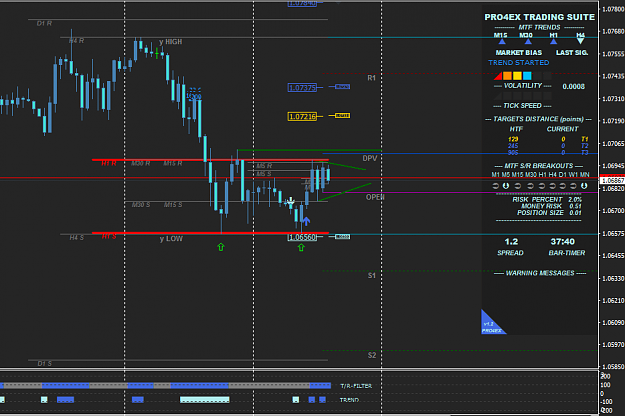Viewport: 625px width, 416px height.
Task: Click the M5 R resistance label
Action: pyautogui.click(x=264, y=166)
